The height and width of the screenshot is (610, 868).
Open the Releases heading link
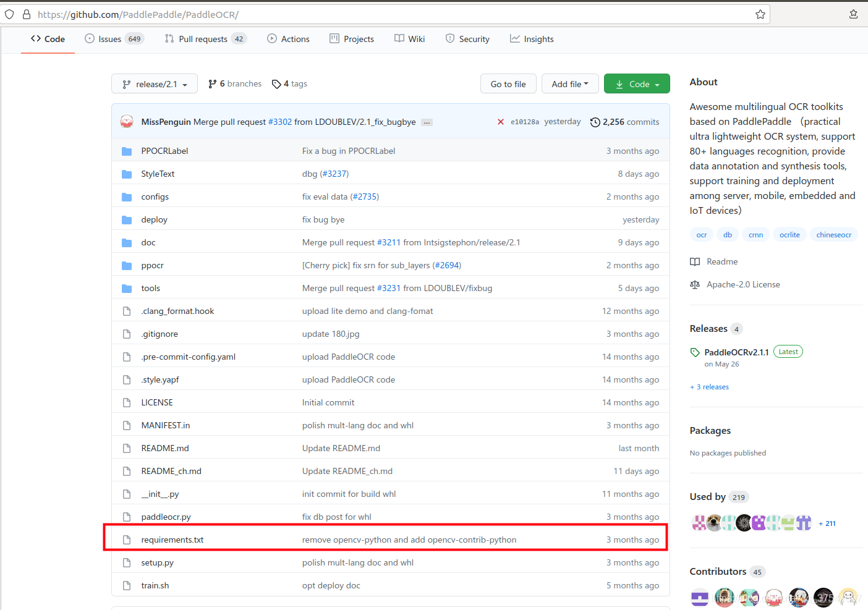(x=716, y=329)
